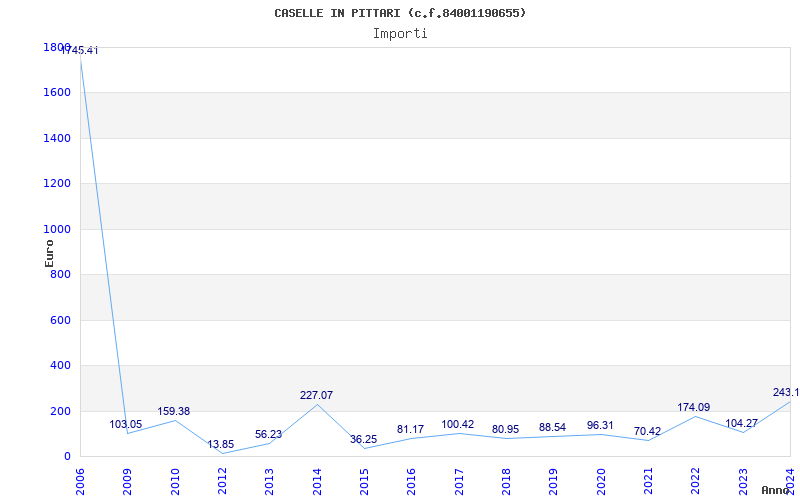The height and width of the screenshot is (500, 800).
Task: Click the 1000 Euro axis tick label
Action: 57,230
